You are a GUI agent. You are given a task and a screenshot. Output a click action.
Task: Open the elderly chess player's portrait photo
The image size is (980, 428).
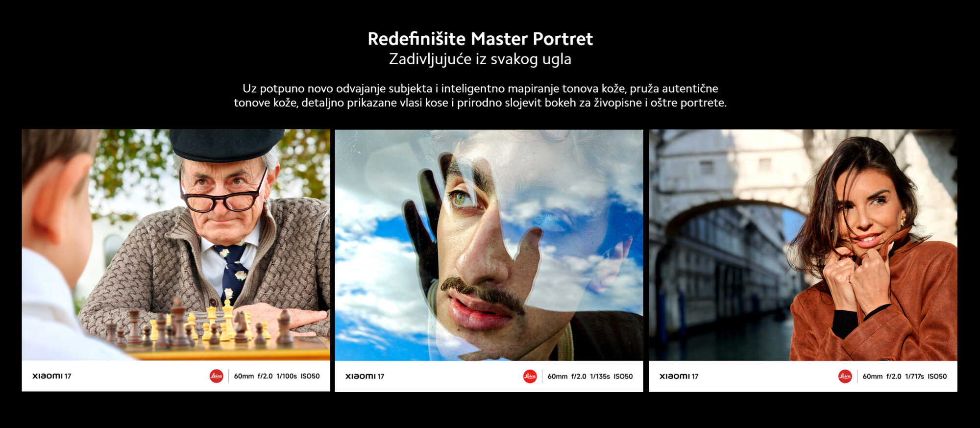pos(175,245)
